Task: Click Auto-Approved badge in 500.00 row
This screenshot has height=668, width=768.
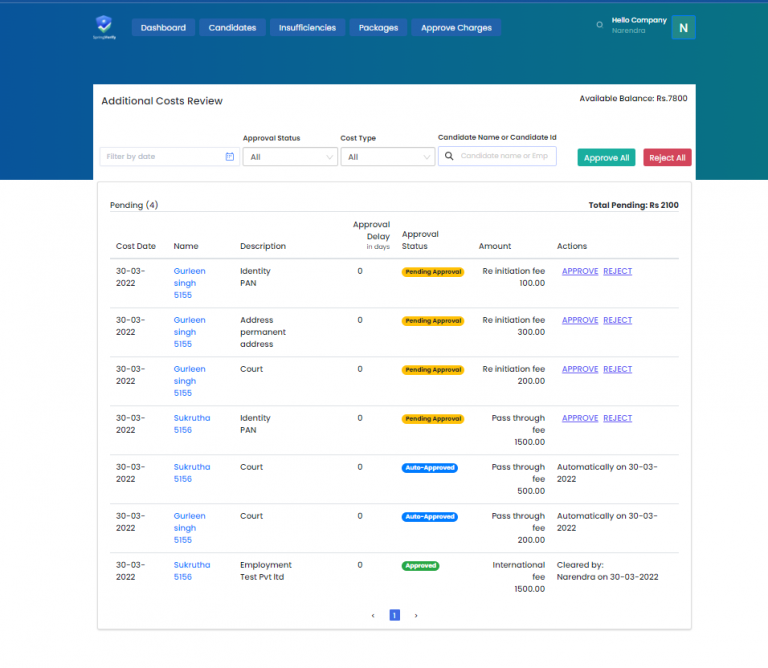Action: pos(430,468)
